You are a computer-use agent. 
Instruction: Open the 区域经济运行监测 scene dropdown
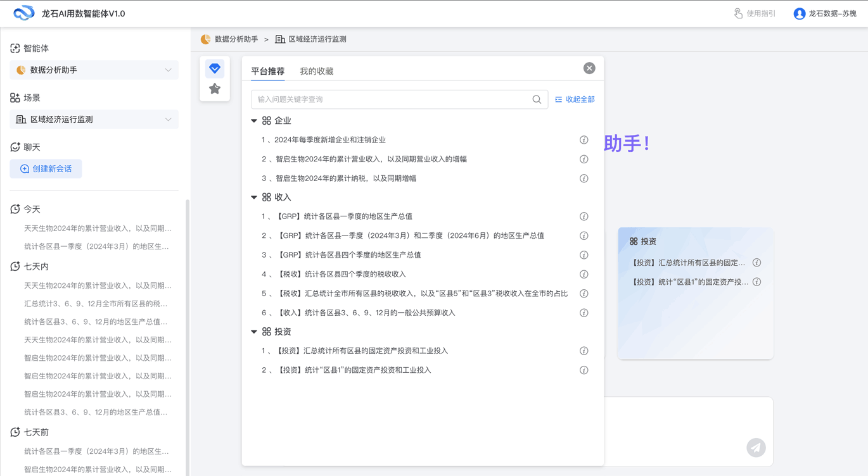(168, 119)
